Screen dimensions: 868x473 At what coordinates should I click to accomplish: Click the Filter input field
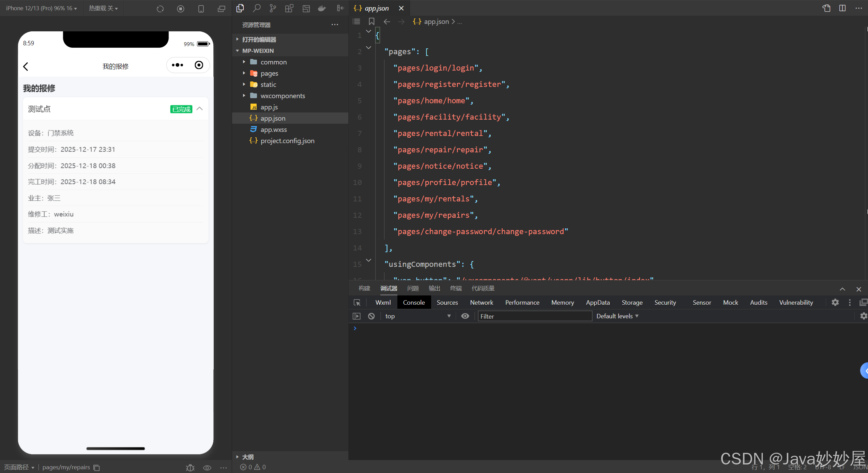tap(534, 316)
